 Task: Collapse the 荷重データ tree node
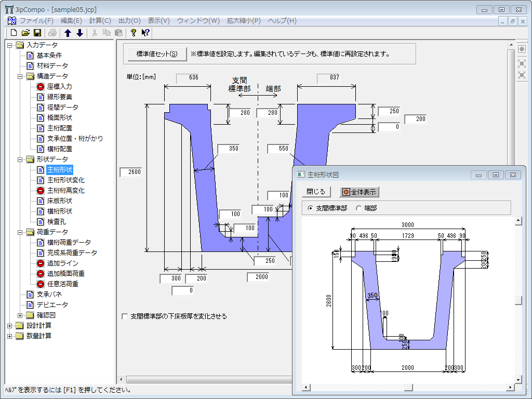(20, 232)
